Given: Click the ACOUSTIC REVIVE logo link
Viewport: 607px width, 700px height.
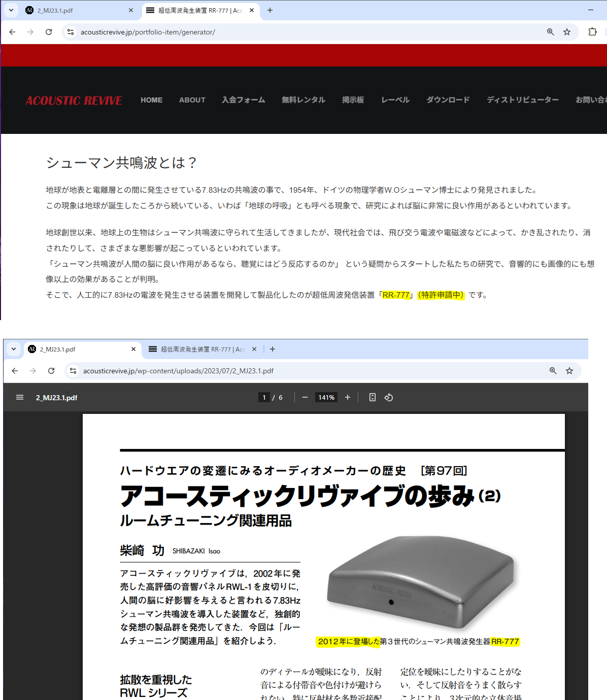Looking at the screenshot, I should click(74, 100).
